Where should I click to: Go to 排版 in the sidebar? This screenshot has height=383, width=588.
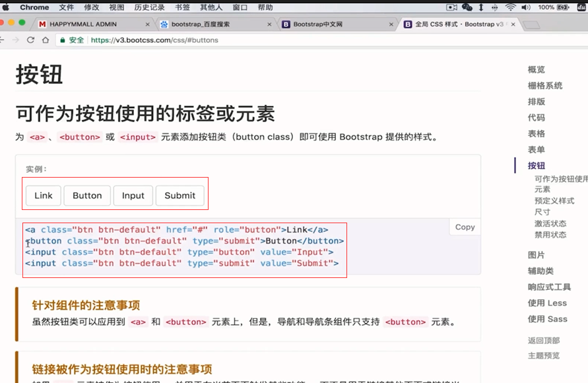click(x=537, y=102)
